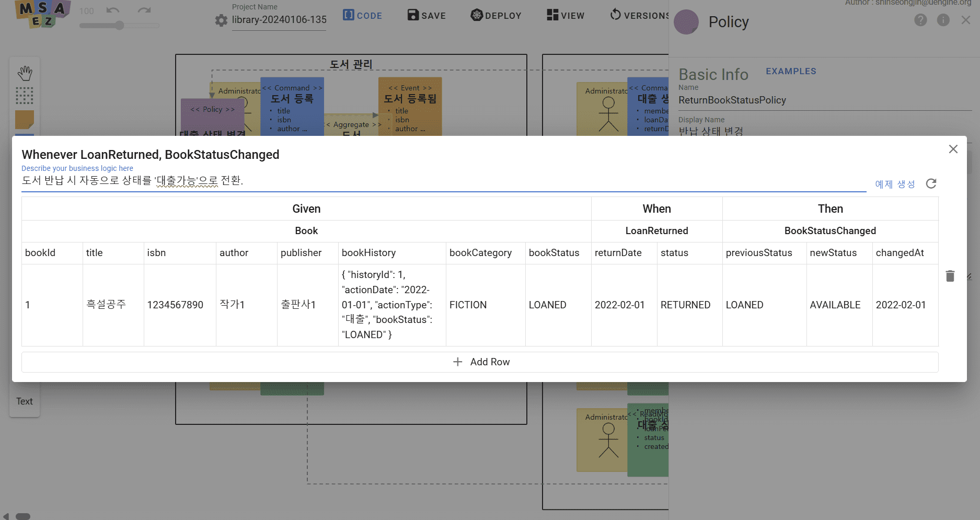This screenshot has width=980, height=520.
Task: Open the VIEW menu
Action: pyautogui.click(x=566, y=15)
